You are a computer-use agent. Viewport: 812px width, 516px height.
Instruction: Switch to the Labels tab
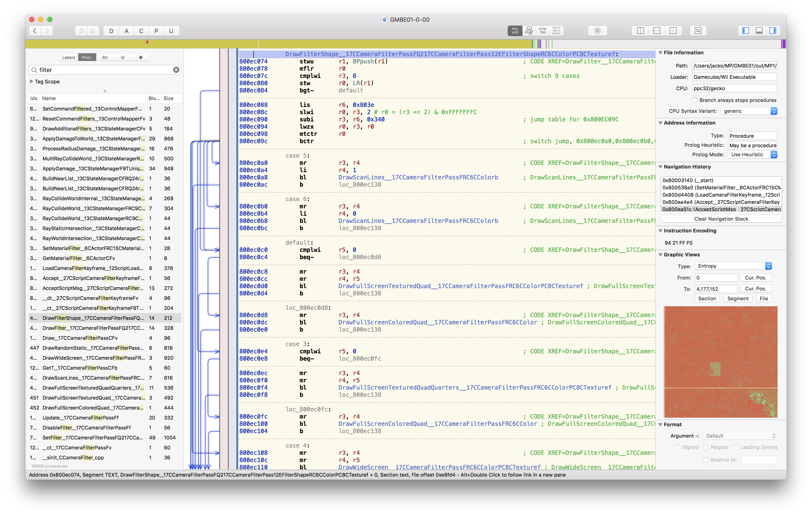(68, 57)
